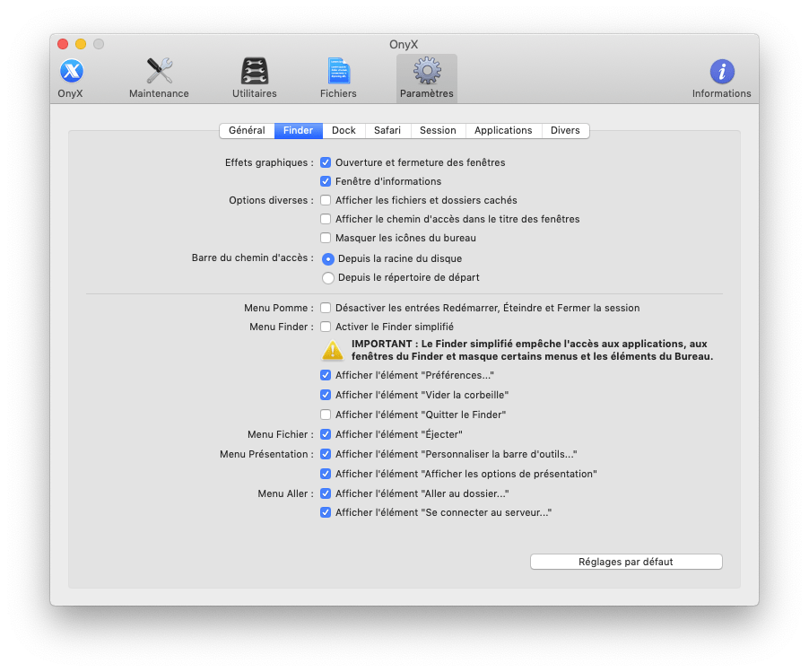Uncheck Afficher l'élément "Éjecter"
The image size is (809, 672).
(x=326, y=434)
